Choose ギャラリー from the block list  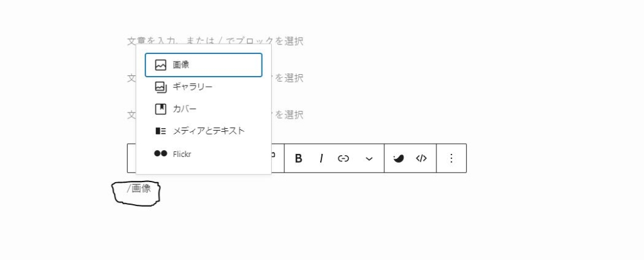tap(192, 87)
